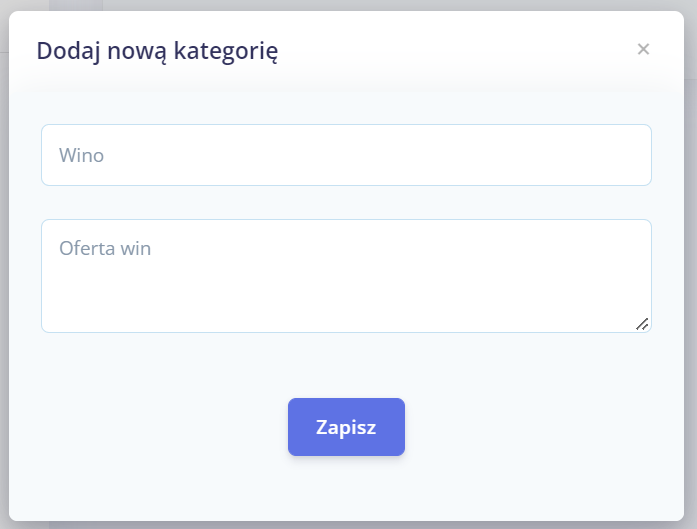Submit the form using the blue Zapisz button
Viewport: 697px width, 529px height.
[346, 427]
